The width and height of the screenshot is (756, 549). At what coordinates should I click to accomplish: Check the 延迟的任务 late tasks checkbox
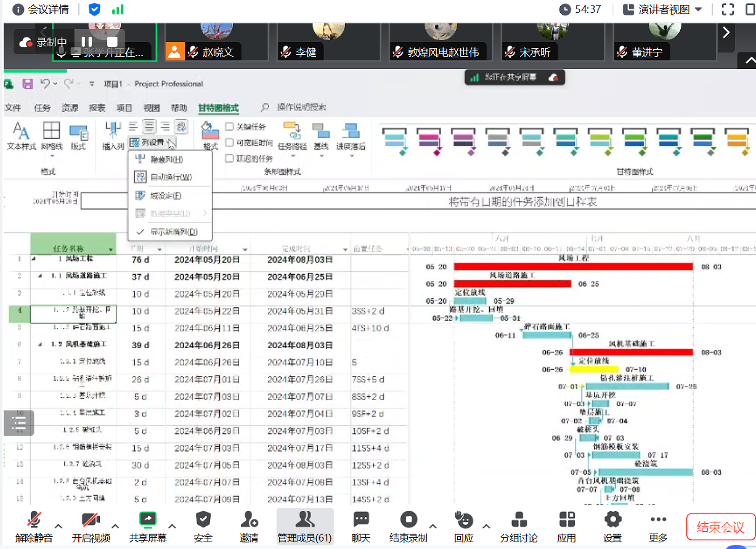point(229,158)
